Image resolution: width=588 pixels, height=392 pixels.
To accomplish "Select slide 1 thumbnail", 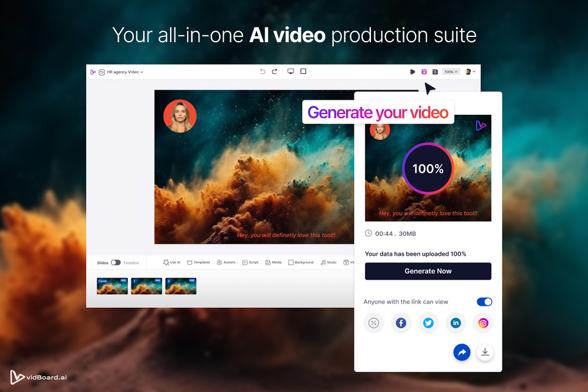I will (x=146, y=286).
